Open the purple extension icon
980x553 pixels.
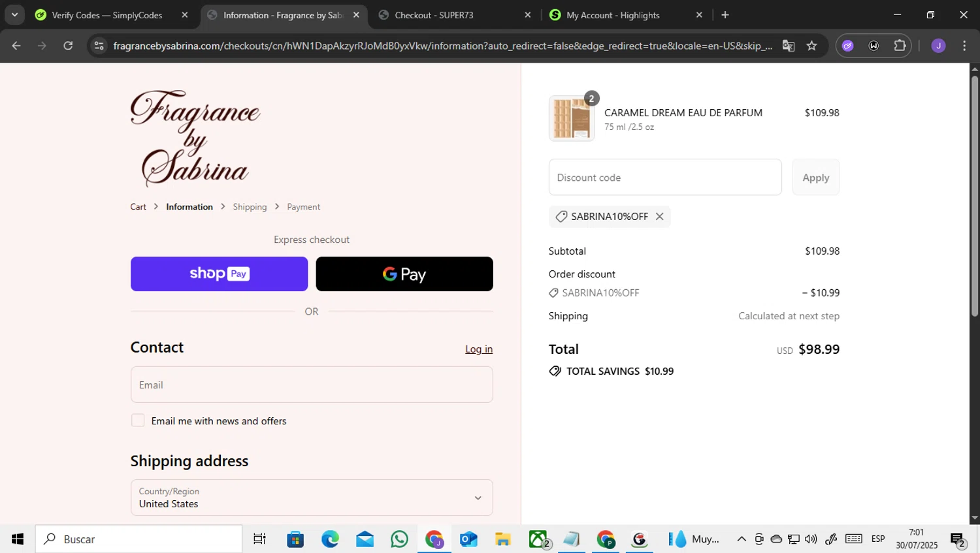[847, 46]
